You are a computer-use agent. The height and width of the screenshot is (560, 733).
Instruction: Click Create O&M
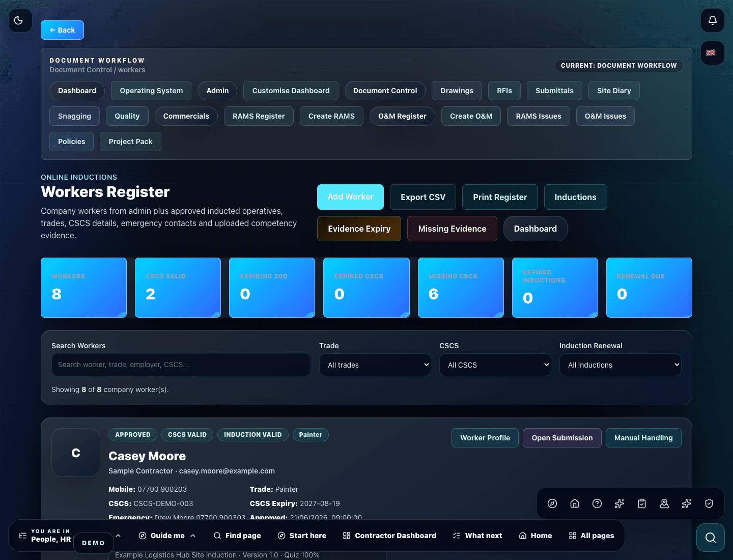[471, 116]
